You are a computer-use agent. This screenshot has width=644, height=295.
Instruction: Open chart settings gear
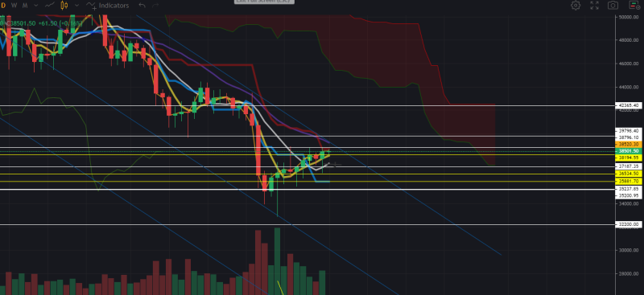coord(576,6)
